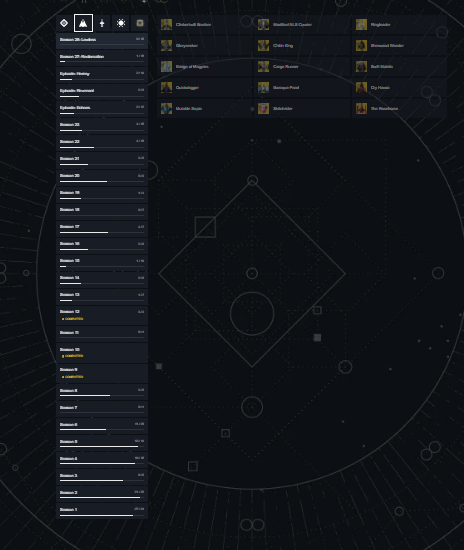
Task: Select the Season 1 row
Action: pos(102,511)
